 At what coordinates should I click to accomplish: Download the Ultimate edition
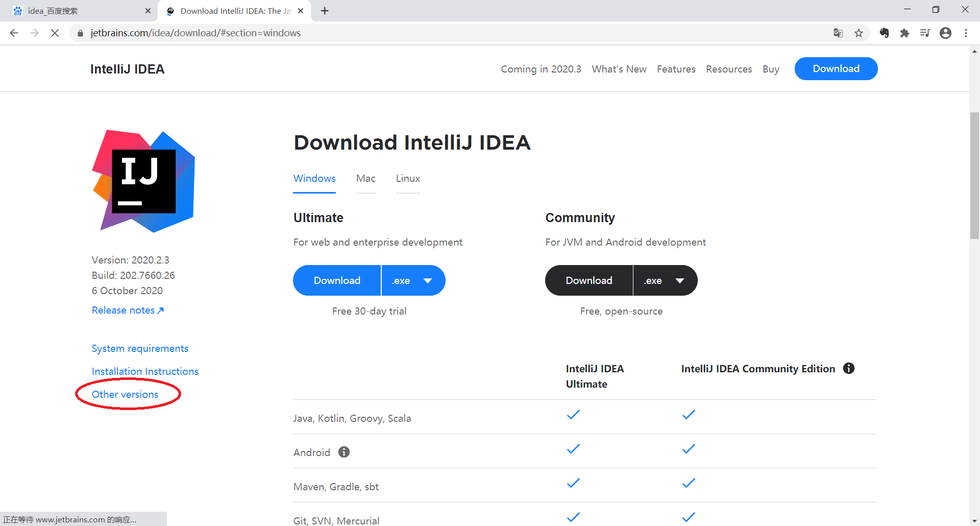click(x=337, y=280)
